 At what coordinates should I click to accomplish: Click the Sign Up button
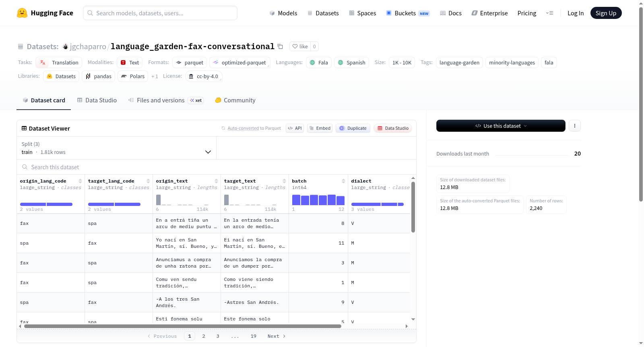[606, 13]
